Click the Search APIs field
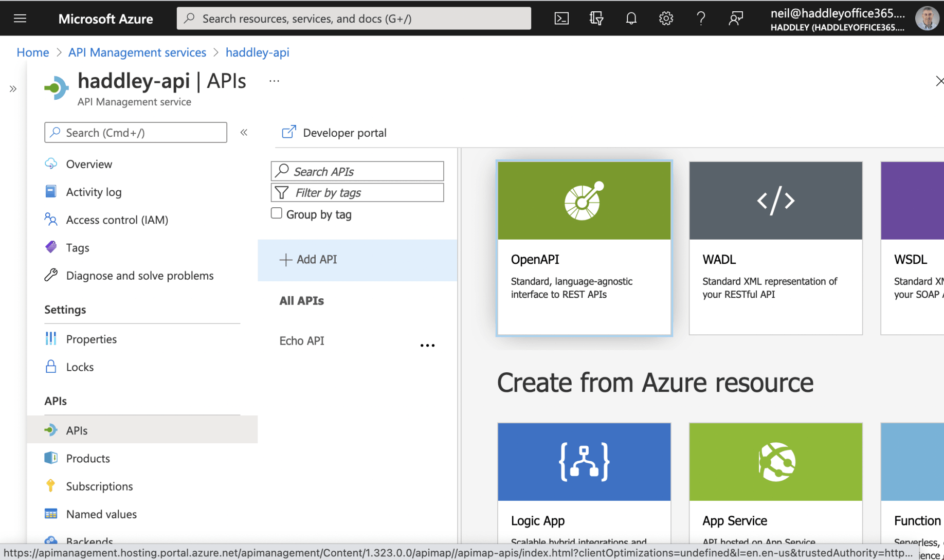 (x=358, y=171)
